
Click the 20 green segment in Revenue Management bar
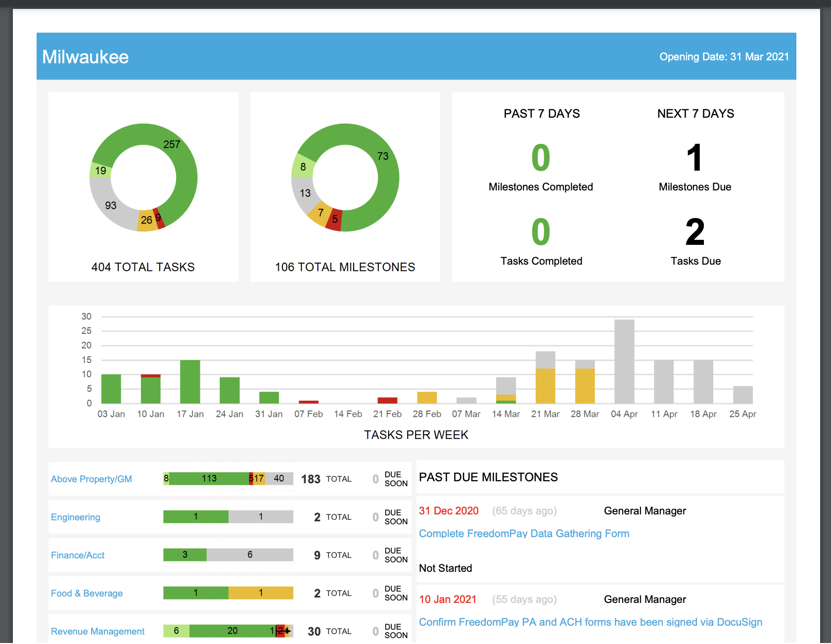232,631
